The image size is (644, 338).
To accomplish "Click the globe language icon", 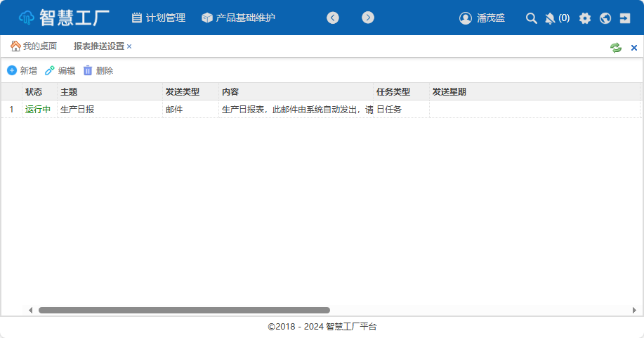I will coord(605,18).
